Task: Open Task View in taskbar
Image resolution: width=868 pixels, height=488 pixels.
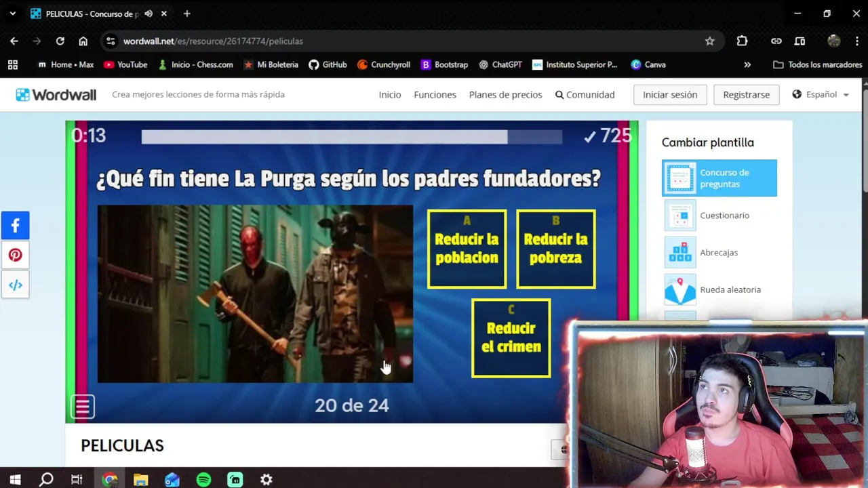Action: pos(77,480)
